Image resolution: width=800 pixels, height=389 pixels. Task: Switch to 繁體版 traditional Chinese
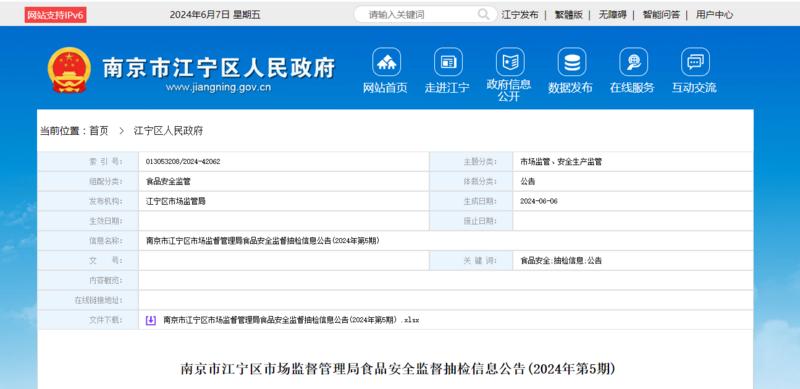(568, 15)
